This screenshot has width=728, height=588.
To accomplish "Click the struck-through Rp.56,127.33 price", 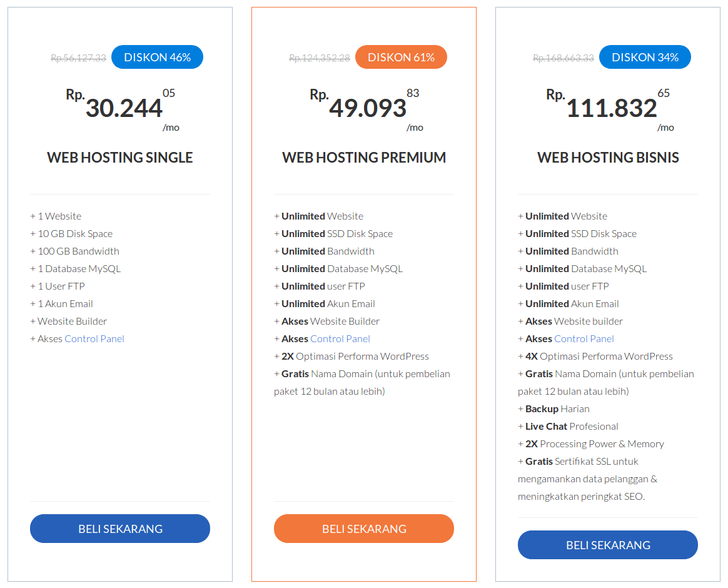I will tap(78, 58).
